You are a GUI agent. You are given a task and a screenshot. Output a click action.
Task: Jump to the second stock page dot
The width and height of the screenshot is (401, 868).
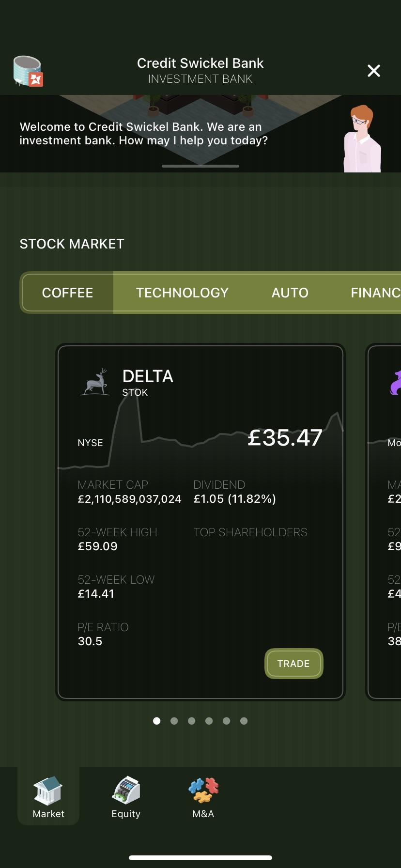tap(174, 721)
